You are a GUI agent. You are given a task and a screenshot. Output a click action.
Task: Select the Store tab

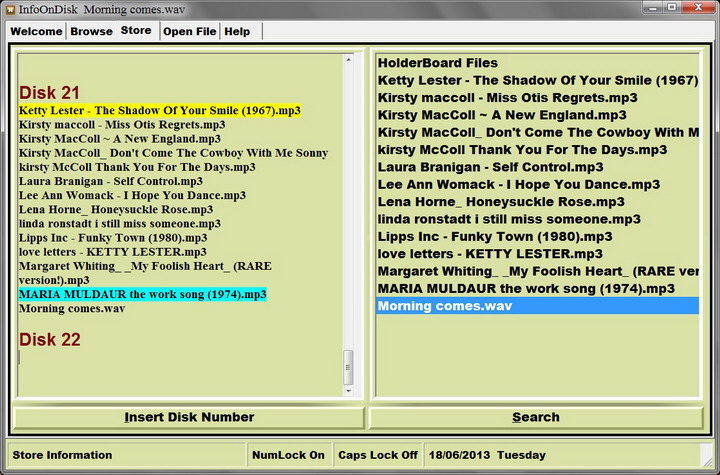[136, 30]
